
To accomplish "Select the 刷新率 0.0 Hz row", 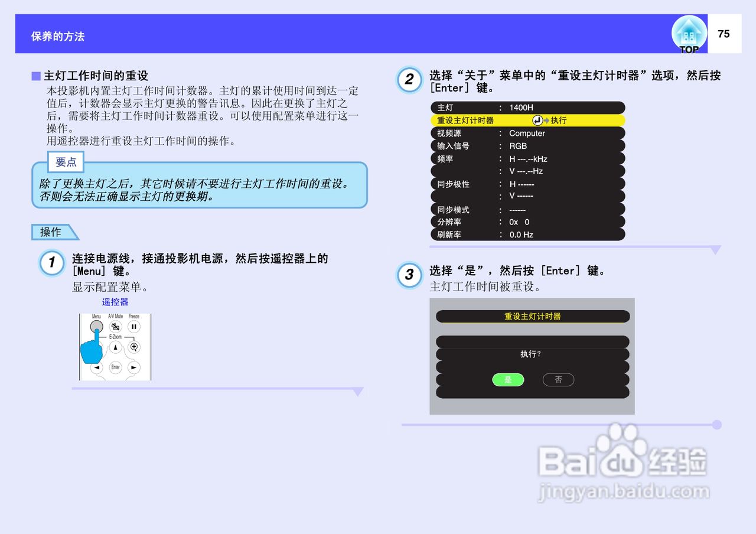I will tap(527, 235).
